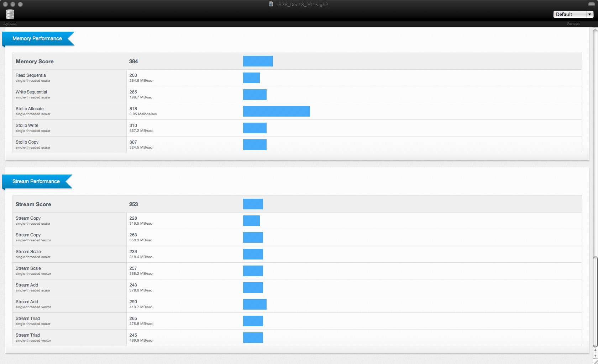Click the Read Sequential value 203
This screenshot has height=364, width=598.
(x=133, y=75)
